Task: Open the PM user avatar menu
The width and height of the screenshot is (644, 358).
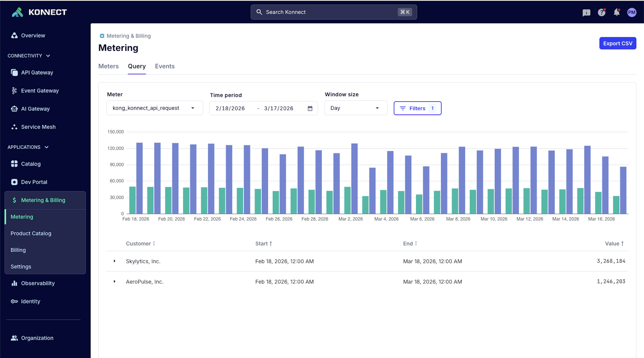Action: tap(632, 12)
